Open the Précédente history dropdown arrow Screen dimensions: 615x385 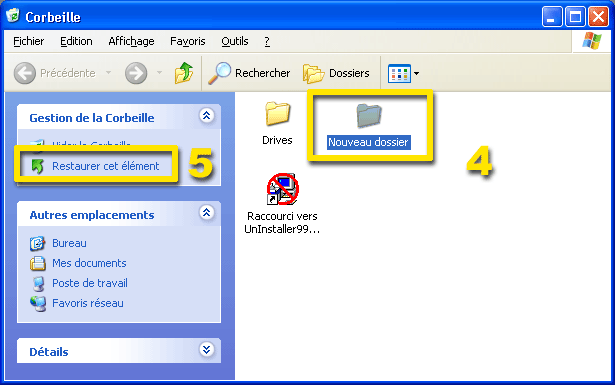tap(108, 73)
